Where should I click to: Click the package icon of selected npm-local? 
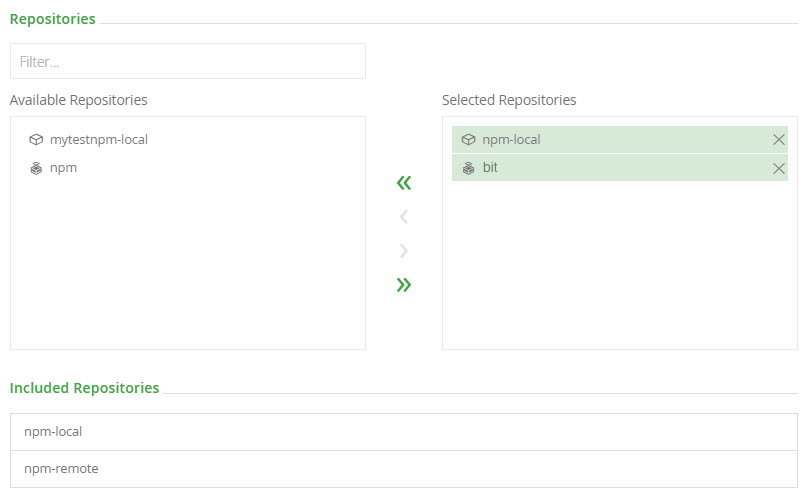[468, 140]
